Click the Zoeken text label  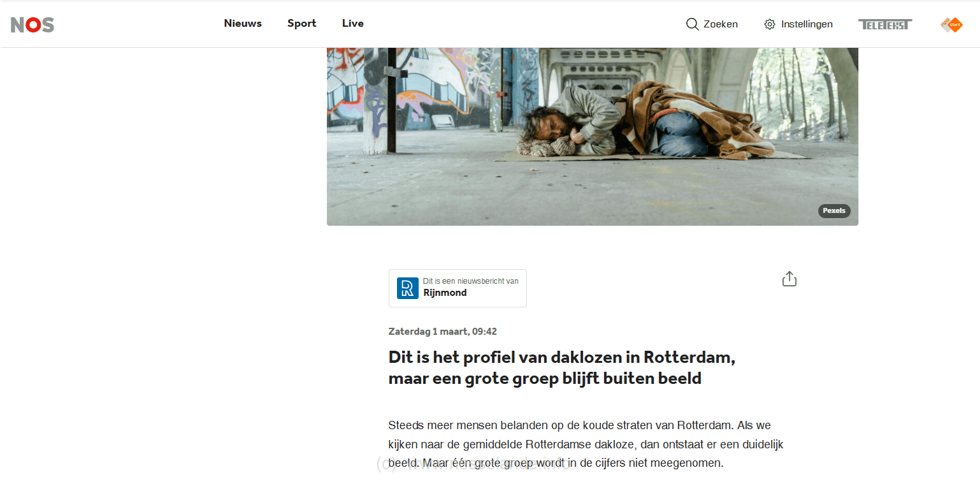pos(721,24)
